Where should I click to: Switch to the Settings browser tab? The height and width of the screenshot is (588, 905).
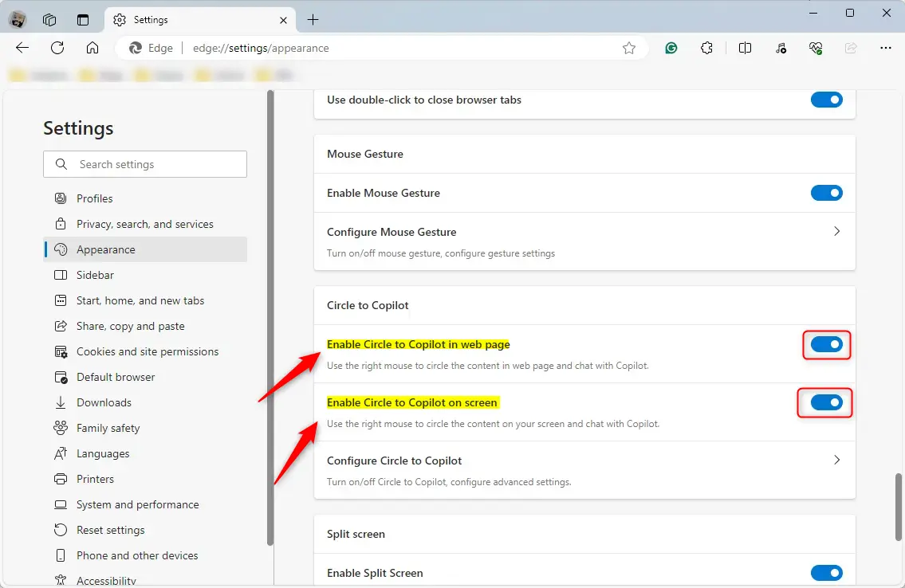tap(156, 19)
